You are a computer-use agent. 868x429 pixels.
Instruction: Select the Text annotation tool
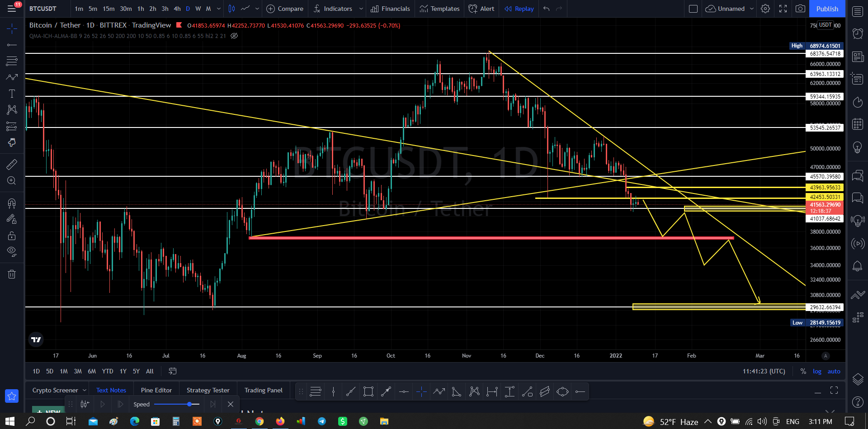(12, 94)
